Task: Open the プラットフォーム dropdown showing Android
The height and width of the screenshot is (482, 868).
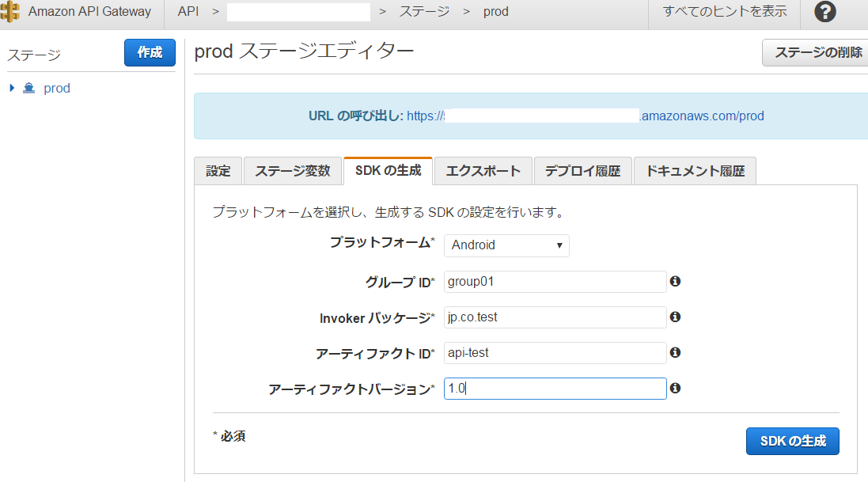Action: tap(506, 245)
